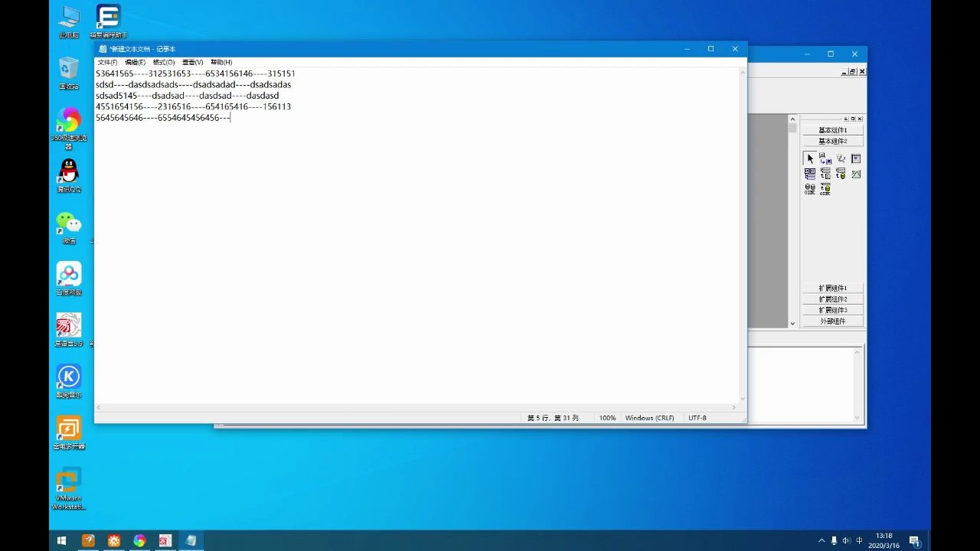This screenshot has width=980, height=551.
Task: Click text line starting 53641565 in Notepad
Action: (x=195, y=73)
